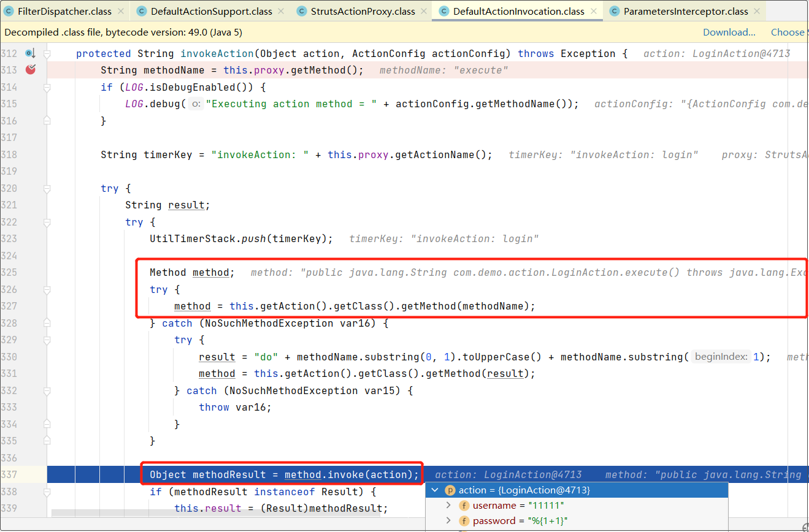Click line number 337 in the gutter

coord(9,474)
